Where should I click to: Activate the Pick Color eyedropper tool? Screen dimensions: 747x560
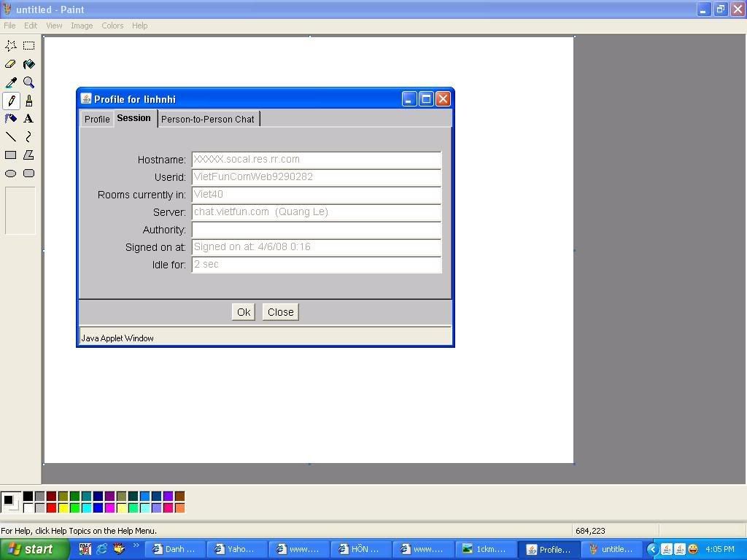10,82
